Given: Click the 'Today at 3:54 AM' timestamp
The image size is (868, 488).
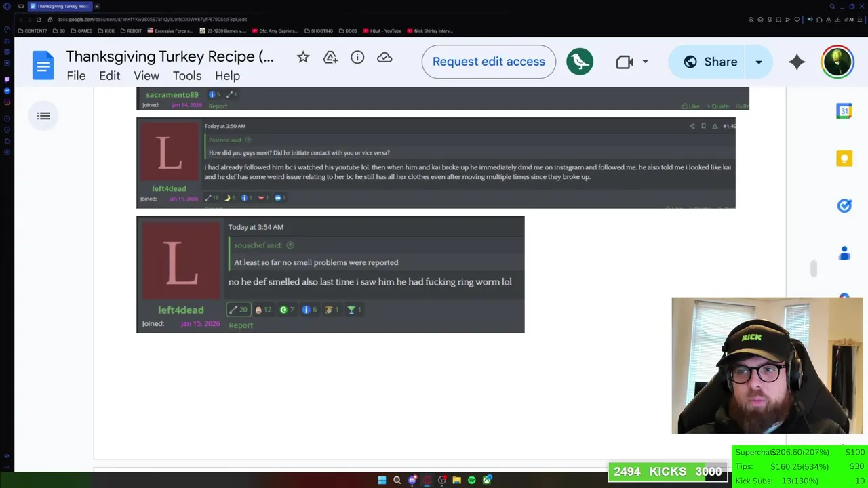Looking at the screenshot, I should pyautogui.click(x=256, y=227).
